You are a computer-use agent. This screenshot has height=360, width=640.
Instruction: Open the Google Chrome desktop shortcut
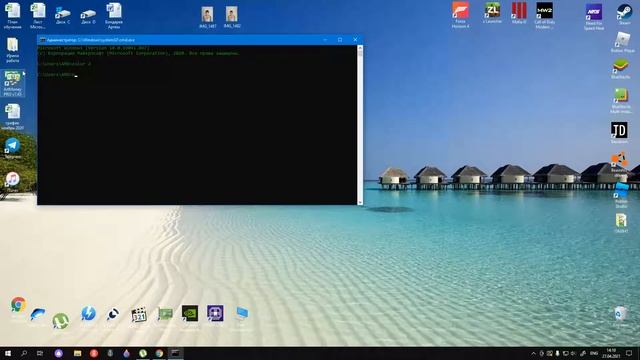click(x=18, y=305)
